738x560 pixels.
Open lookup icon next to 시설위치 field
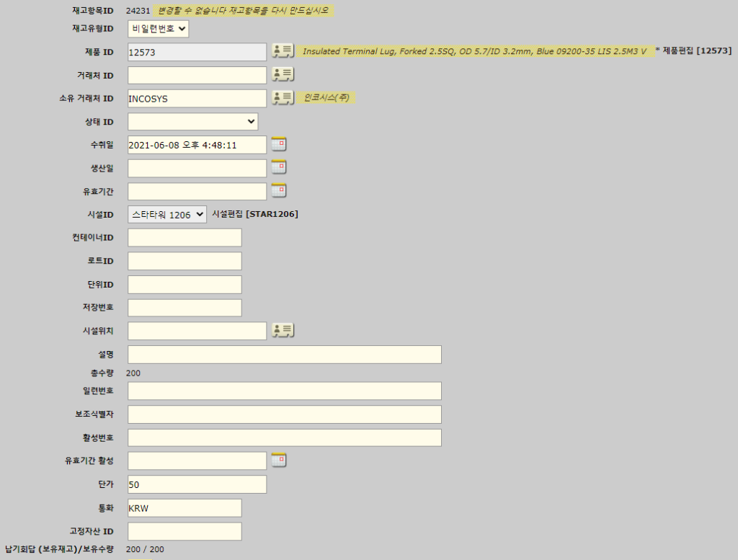(283, 330)
